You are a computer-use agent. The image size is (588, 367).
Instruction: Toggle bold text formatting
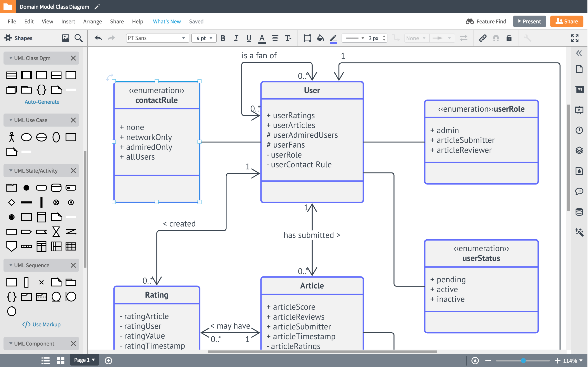pos(223,38)
